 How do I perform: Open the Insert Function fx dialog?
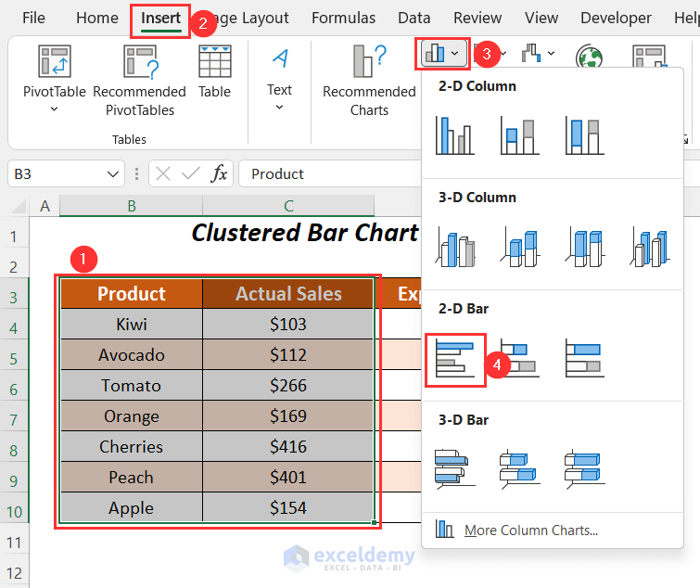(219, 173)
